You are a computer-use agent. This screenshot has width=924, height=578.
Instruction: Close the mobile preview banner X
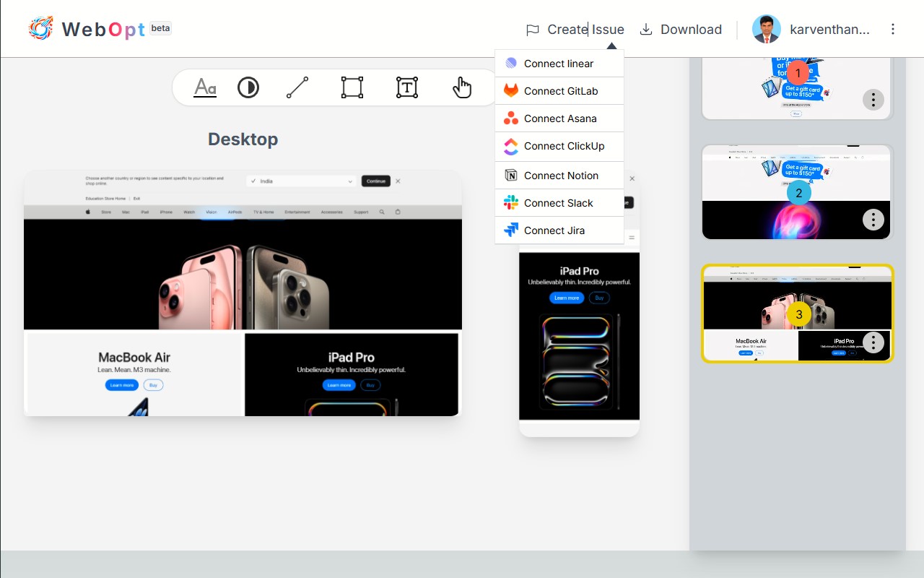(632, 178)
